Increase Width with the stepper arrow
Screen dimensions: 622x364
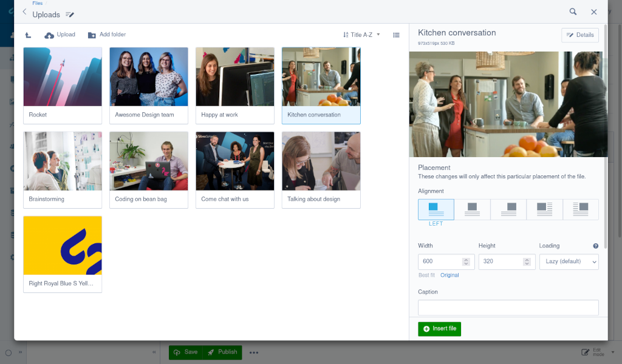click(x=467, y=259)
